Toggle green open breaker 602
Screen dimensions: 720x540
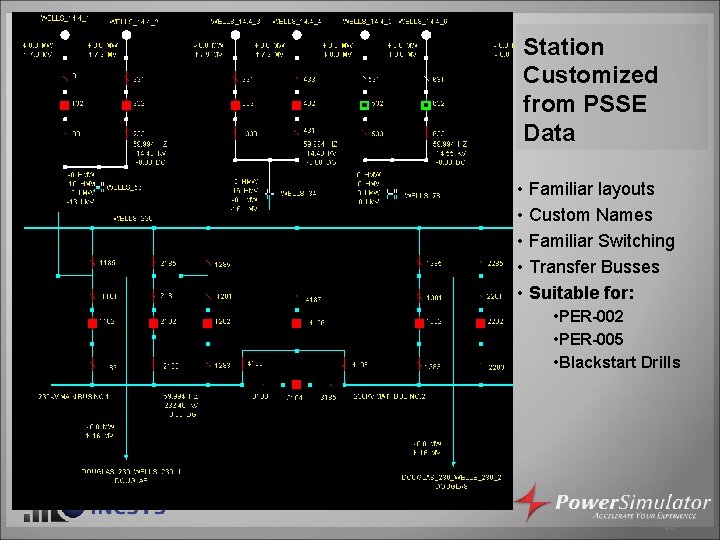[426, 105]
